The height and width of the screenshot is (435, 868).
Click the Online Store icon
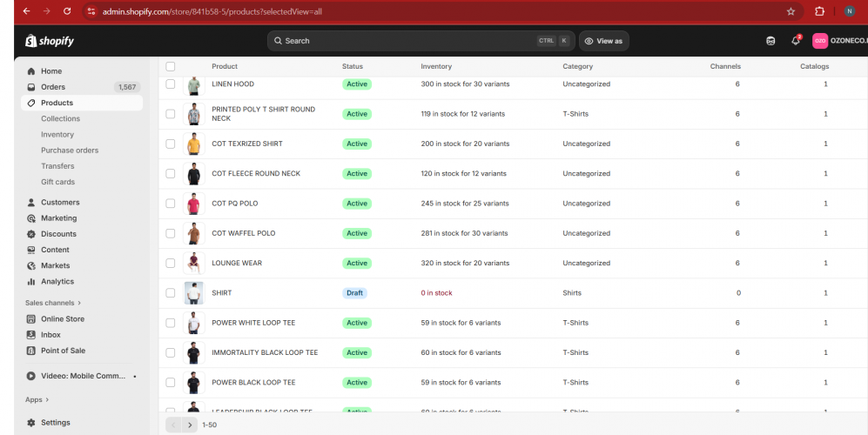(x=31, y=318)
